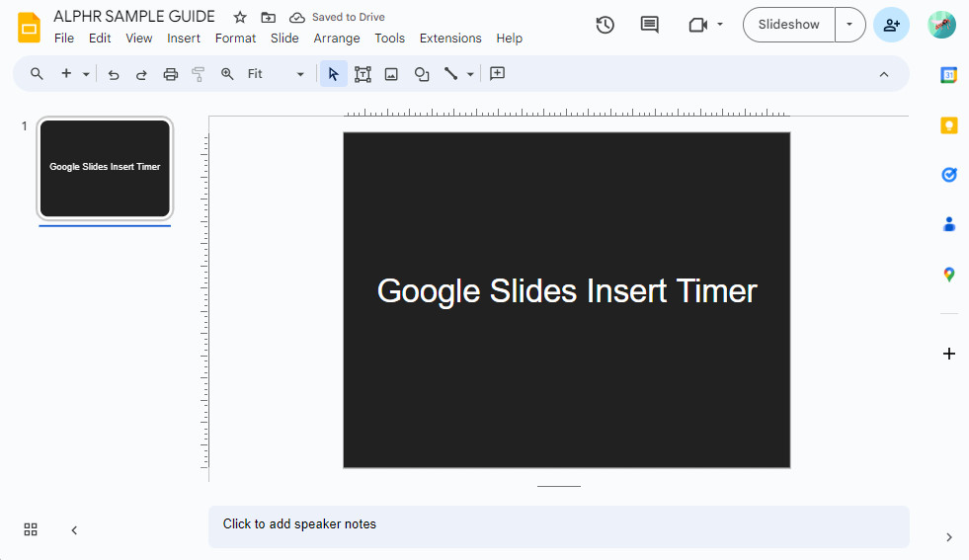Select the Text box tool

click(363, 74)
